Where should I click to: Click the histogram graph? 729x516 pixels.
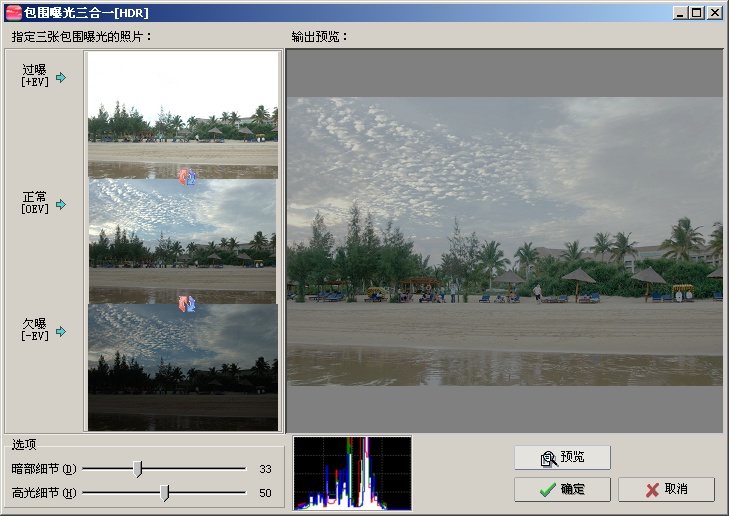352,473
